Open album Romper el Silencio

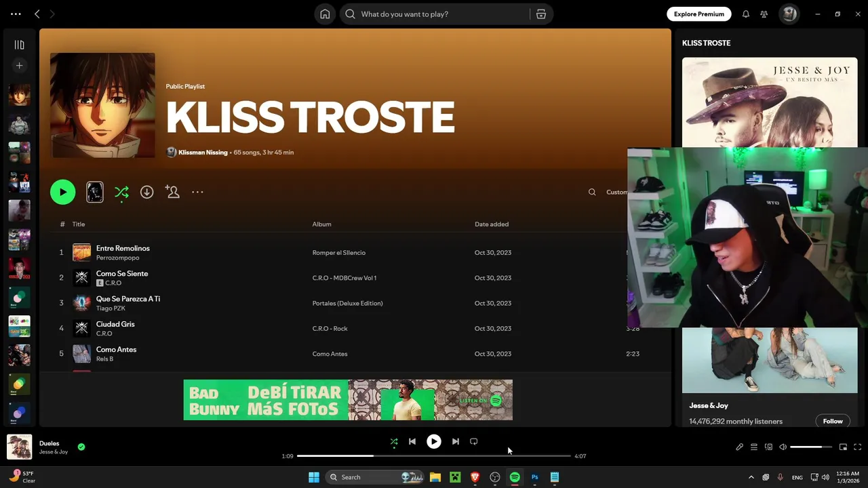coord(338,253)
